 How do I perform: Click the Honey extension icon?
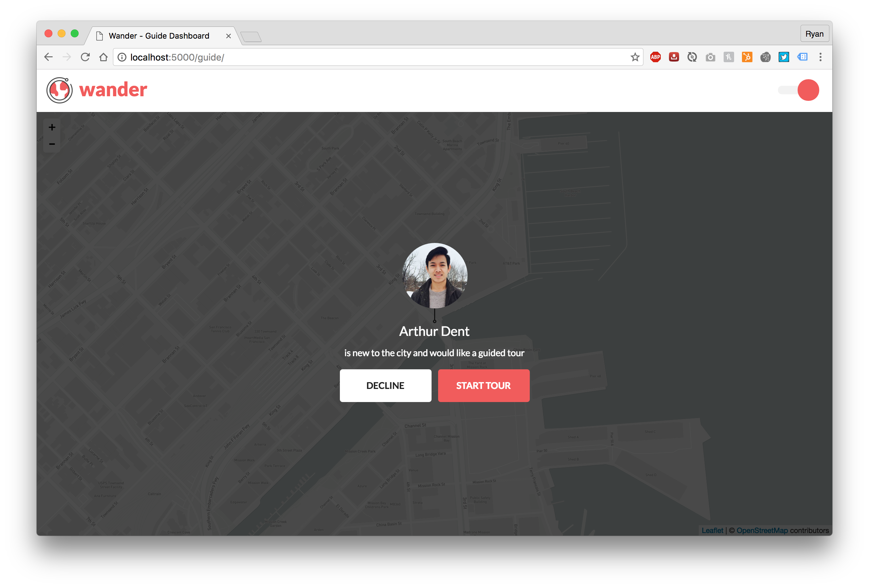[729, 57]
